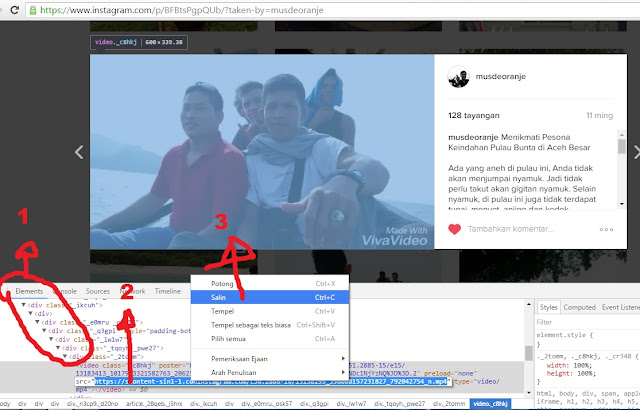Screen dimensions: 640x410
Task: Click the video player frame
Action: coord(262,151)
